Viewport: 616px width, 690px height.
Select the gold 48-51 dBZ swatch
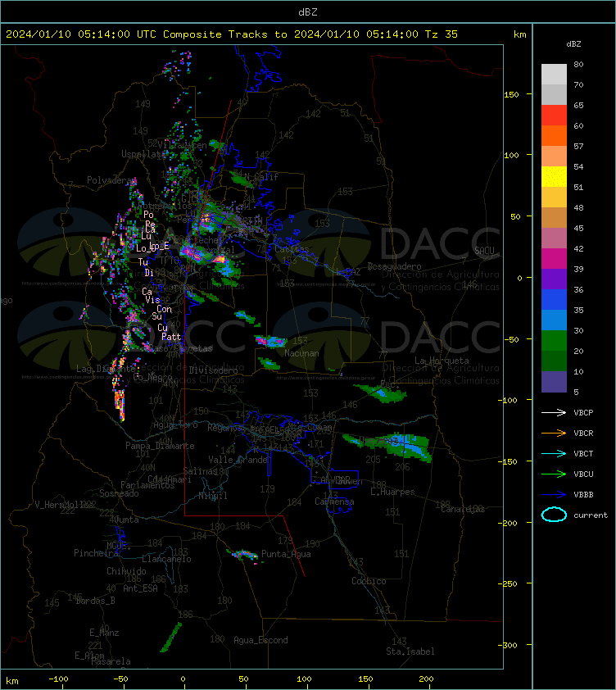[x=554, y=197]
